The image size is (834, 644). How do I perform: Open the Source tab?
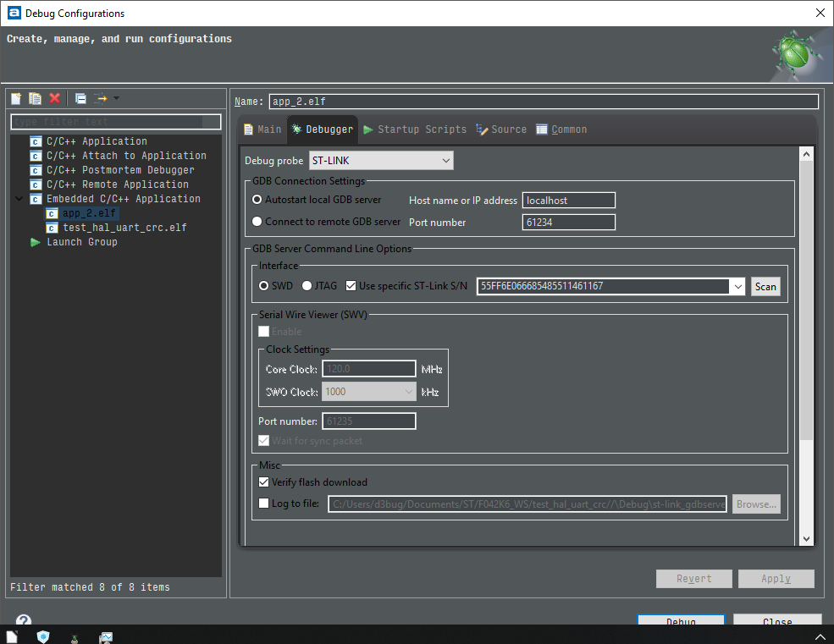pyautogui.click(x=501, y=129)
